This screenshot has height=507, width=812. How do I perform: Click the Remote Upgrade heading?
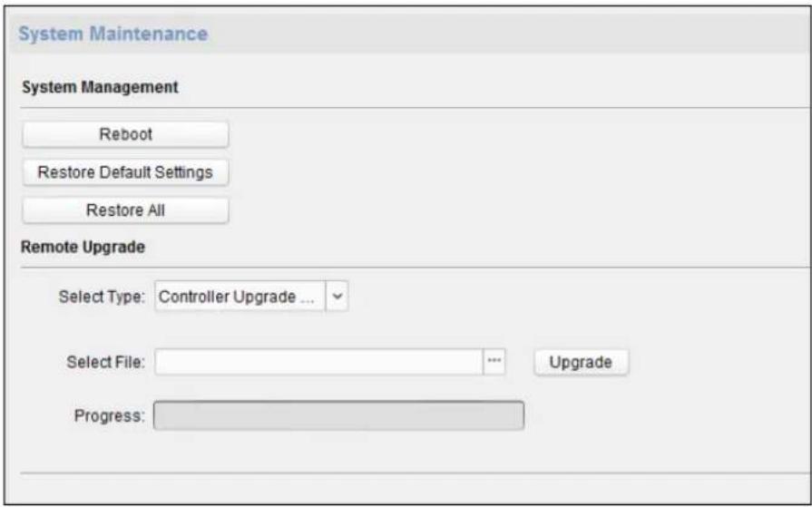[x=83, y=247]
